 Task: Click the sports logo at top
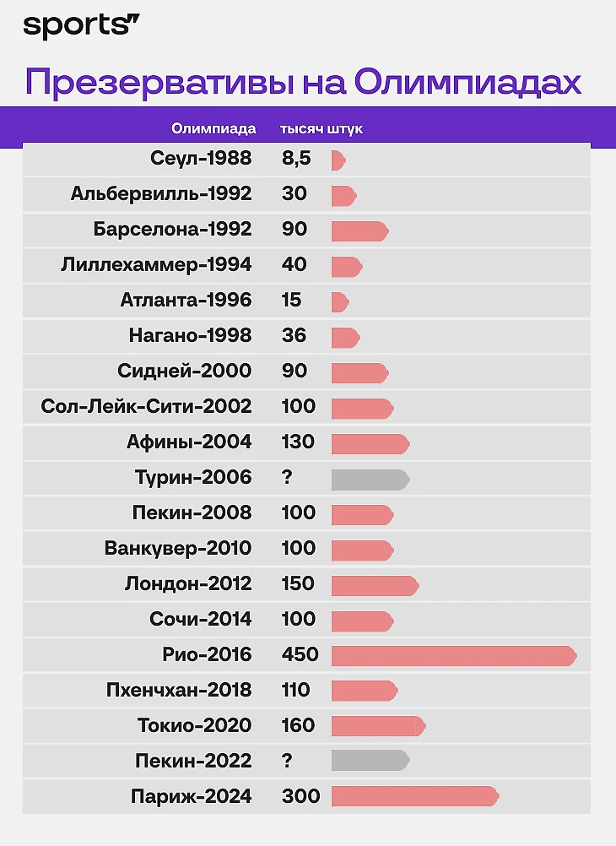pos(82,26)
